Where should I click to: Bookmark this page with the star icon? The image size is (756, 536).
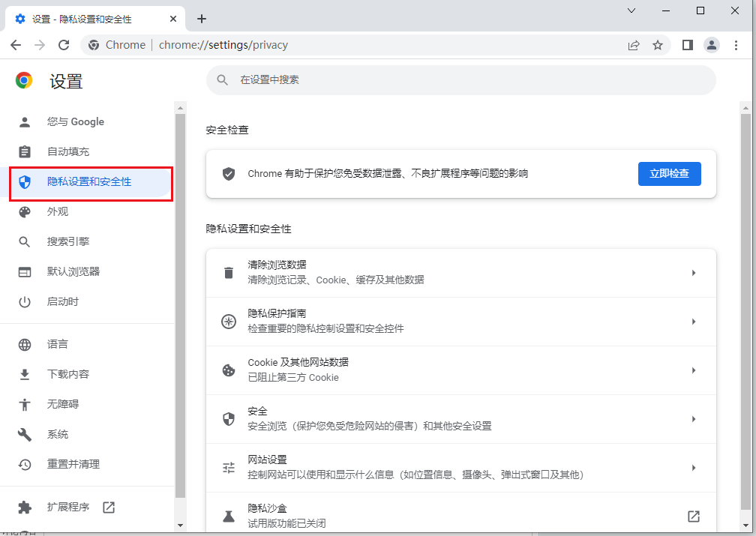coord(658,45)
